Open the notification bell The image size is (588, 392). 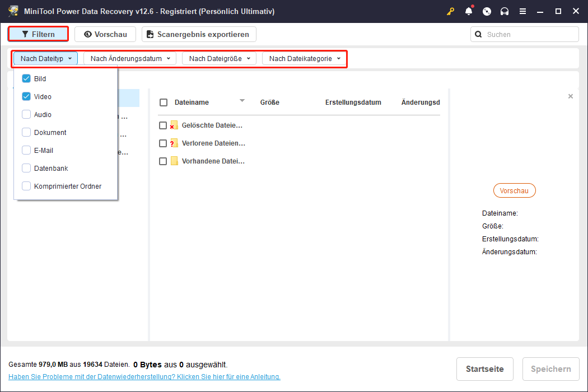click(469, 11)
